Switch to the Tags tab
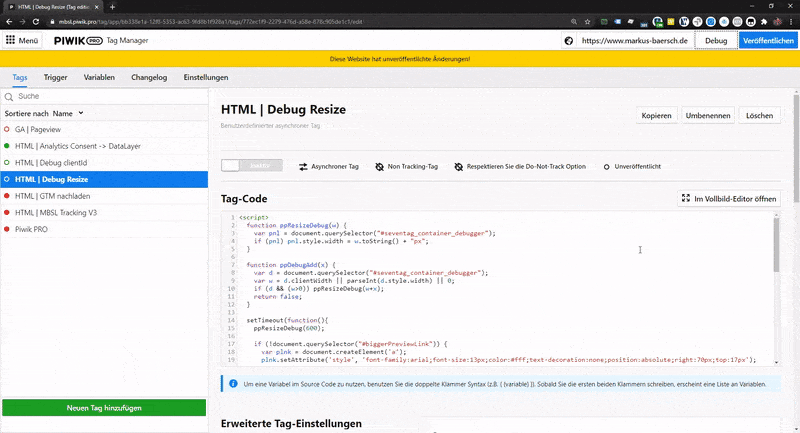The width and height of the screenshot is (800, 433). pos(19,78)
